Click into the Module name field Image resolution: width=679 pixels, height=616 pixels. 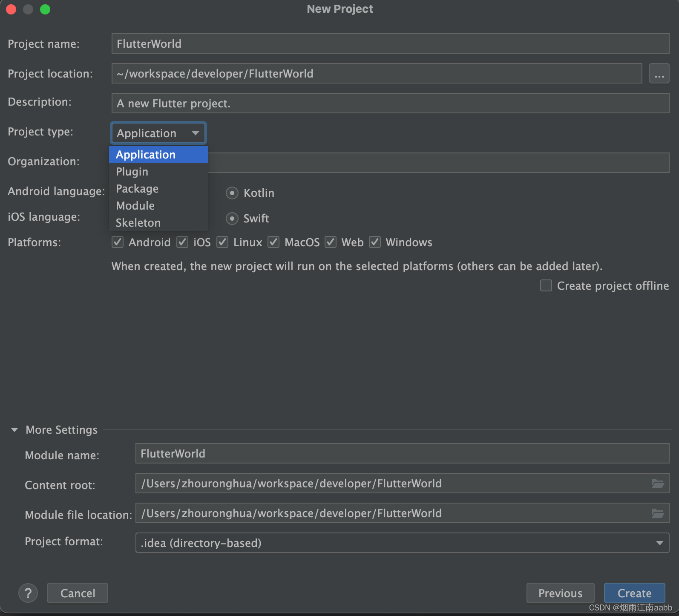(x=402, y=453)
